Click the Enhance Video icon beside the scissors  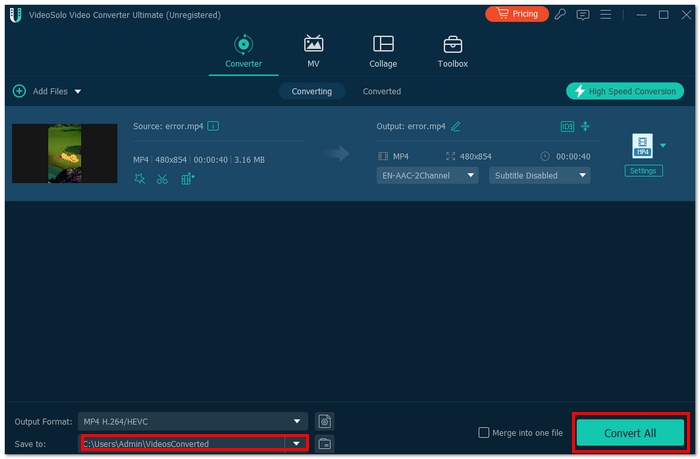(x=187, y=179)
